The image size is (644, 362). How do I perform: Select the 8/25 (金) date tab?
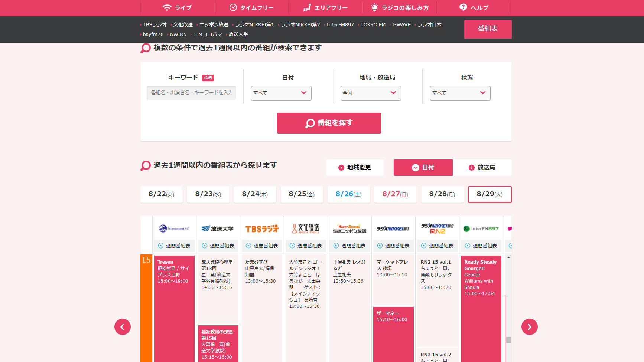(302, 194)
